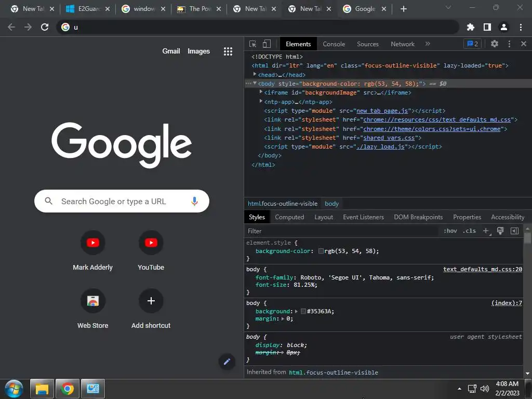The image size is (532, 399).
Task: Open the Layout tab
Action: click(x=324, y=217)
